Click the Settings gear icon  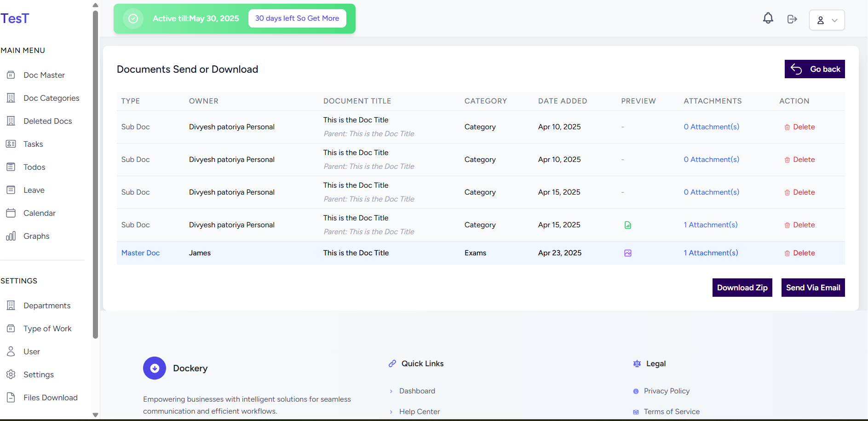tap(11, 374)
